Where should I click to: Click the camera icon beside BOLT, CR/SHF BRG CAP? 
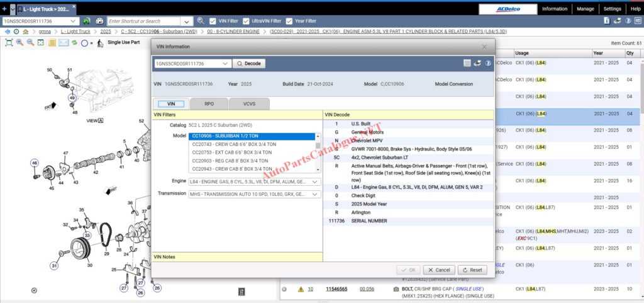pos(396,289)
